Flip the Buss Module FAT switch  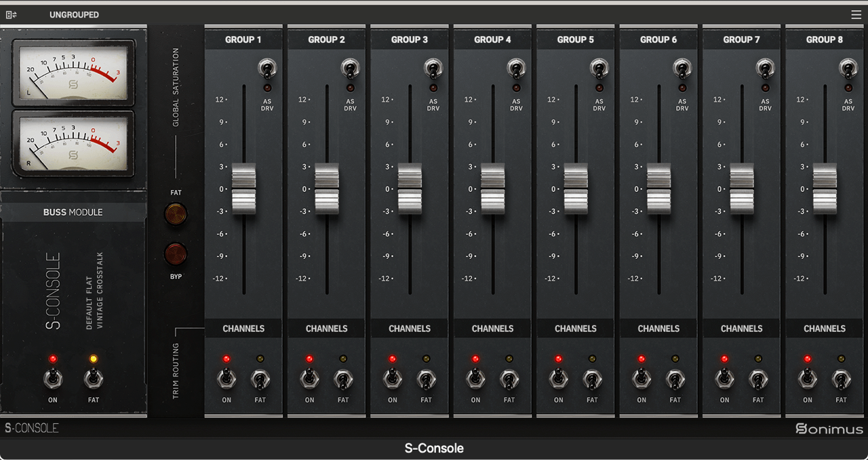(x=94, y=378)
